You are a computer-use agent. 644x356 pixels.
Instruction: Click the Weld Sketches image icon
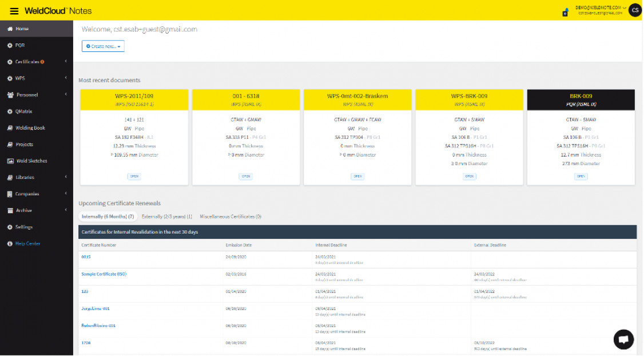click(10, 161)
